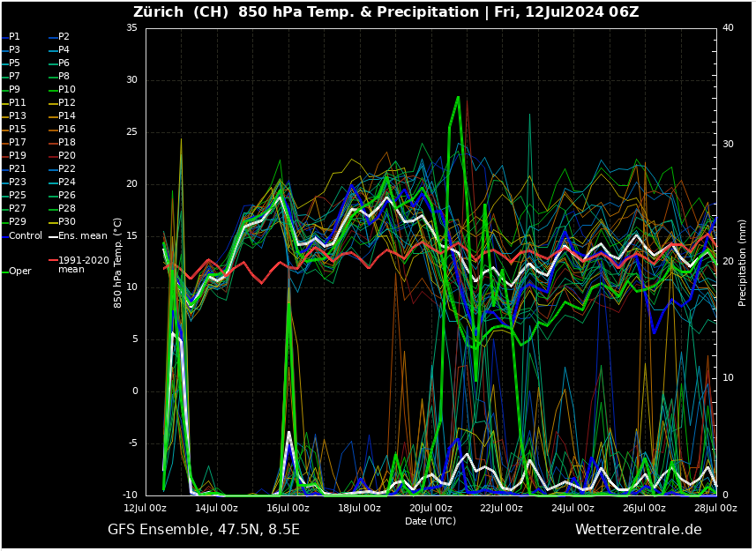Click the Date (UTC) axis label

[x=430, y=521]
